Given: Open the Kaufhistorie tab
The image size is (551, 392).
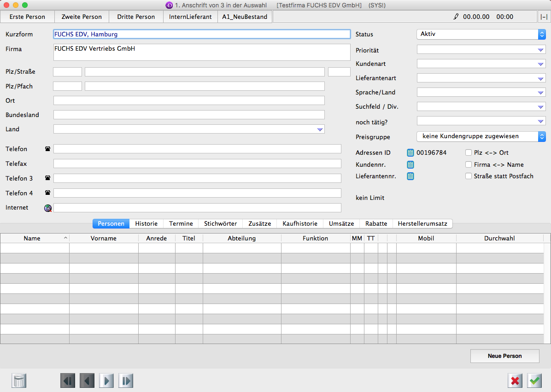Looking at the screenshot, I should (x=299, y=223).
